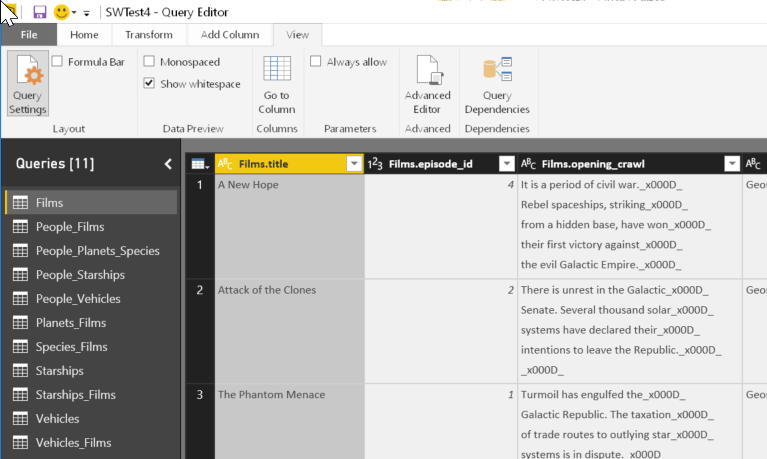Click table icon beside People_Vehicles query
Image resolution: width=767 pixels, height=459 pixels.
tap(20, 298)
